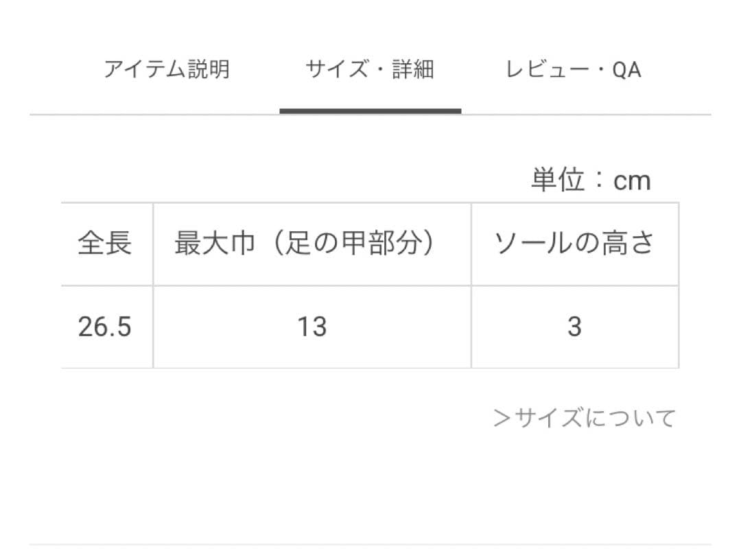Tap the QA text in the tab bar
Viewport: 741px width, 560px height.
pos(626,69)
